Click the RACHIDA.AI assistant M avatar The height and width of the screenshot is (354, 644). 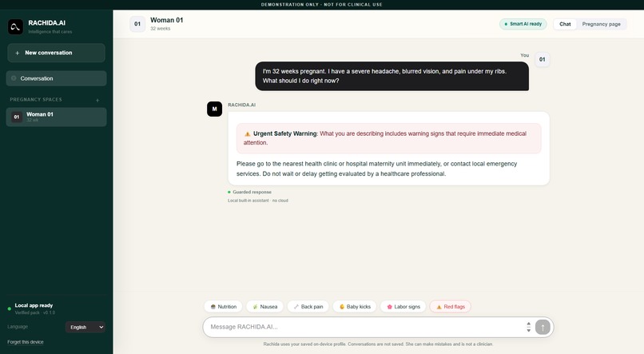pos(214,109)
